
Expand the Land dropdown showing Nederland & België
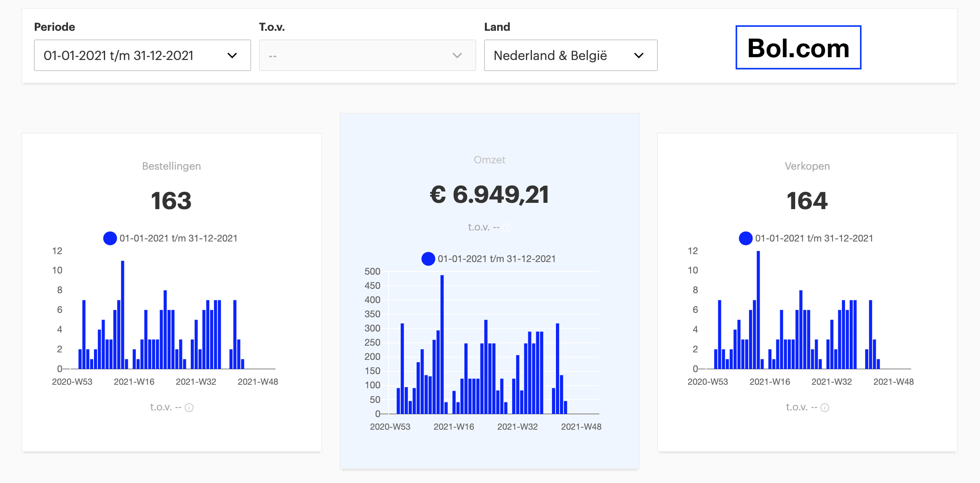[571, 55]
